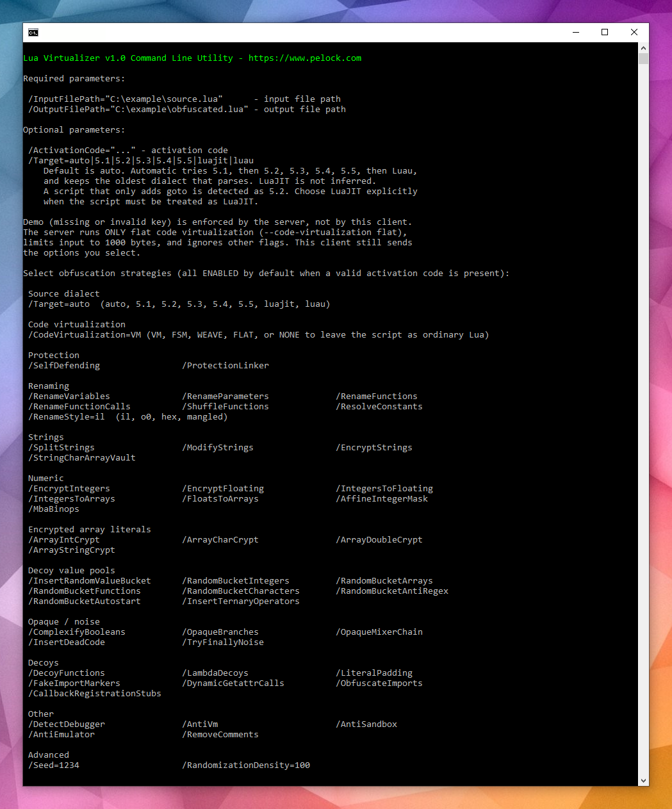This screenshot has width=672, height=809.
Task: Click the /ShuffleFunctions option text
Action: [225, 407]
